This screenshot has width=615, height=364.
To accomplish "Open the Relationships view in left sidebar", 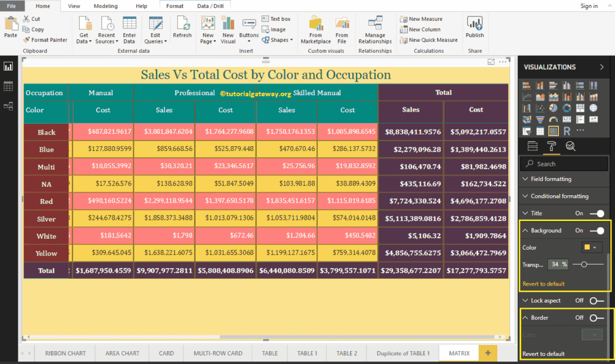I will coord(9,106).
